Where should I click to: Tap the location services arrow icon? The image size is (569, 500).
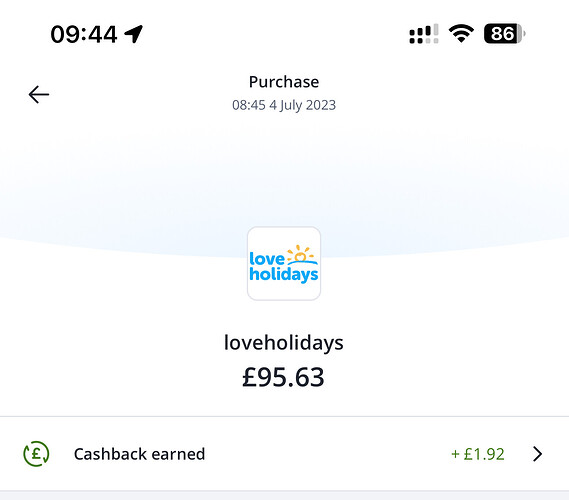coord(134,34)
